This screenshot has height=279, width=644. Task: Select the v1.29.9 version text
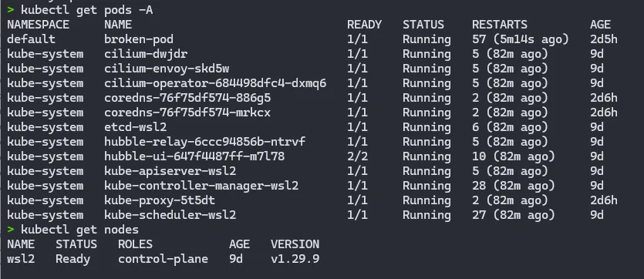pos(295,259)
